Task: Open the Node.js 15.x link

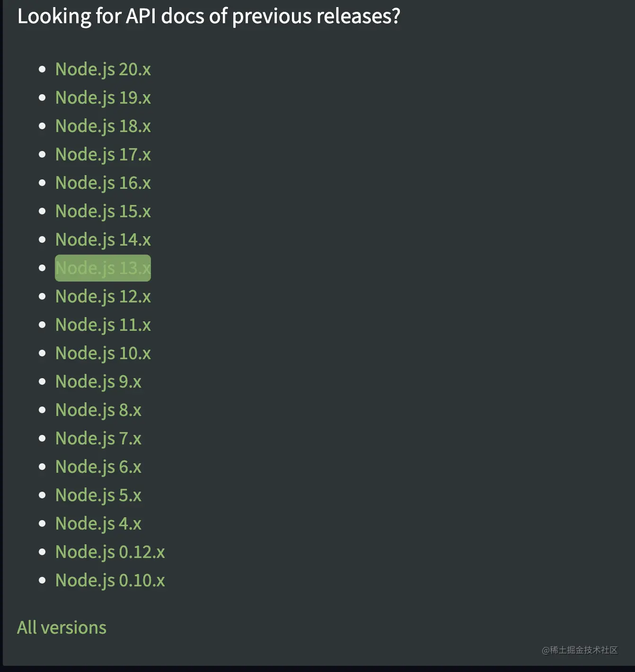Action: coord(103,212)
